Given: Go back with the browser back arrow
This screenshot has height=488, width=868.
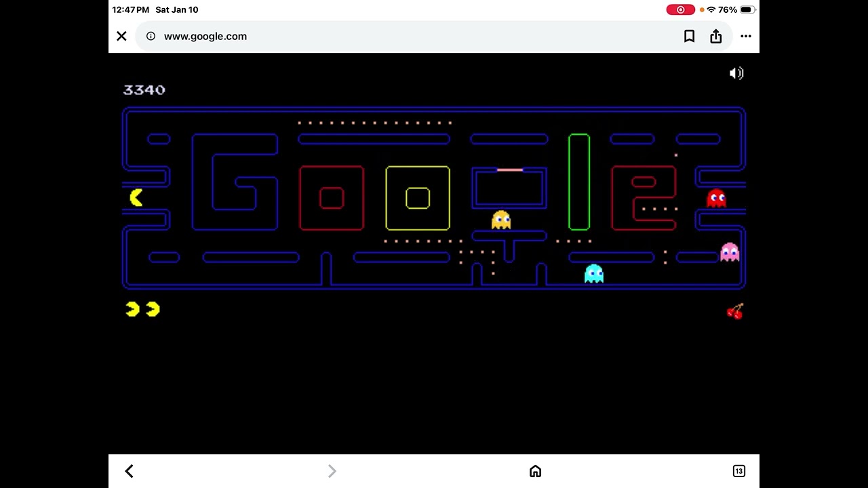Looking at the screenshot, I should tap(129, 471).
